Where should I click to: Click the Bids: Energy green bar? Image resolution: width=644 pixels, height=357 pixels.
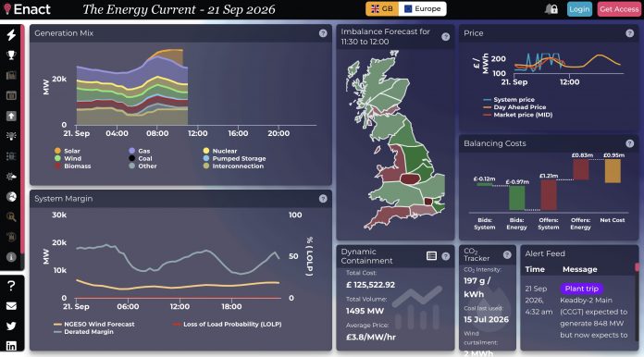tap(516, 198)
